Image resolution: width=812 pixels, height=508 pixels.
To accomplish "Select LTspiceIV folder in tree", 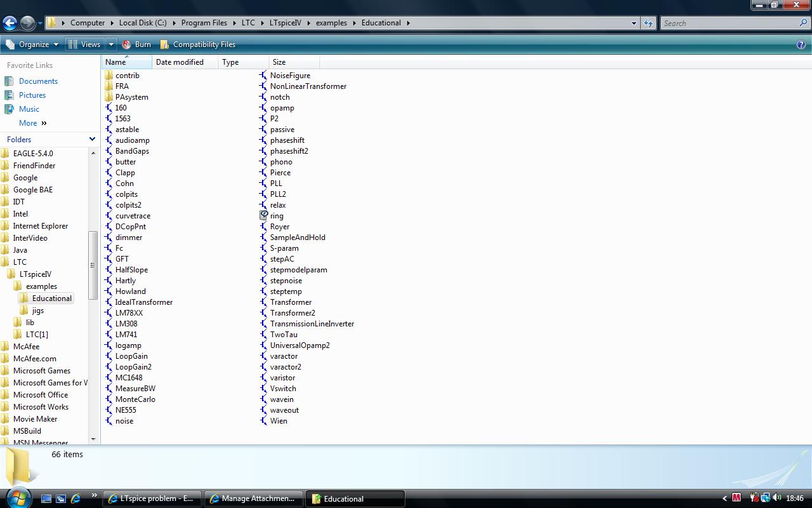I will click(35, 274).
